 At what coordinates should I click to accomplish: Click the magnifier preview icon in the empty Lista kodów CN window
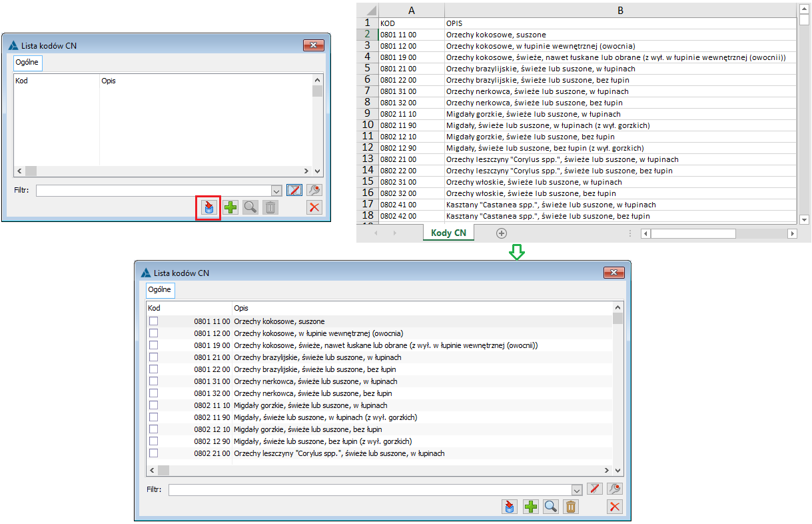pos(250,207)
